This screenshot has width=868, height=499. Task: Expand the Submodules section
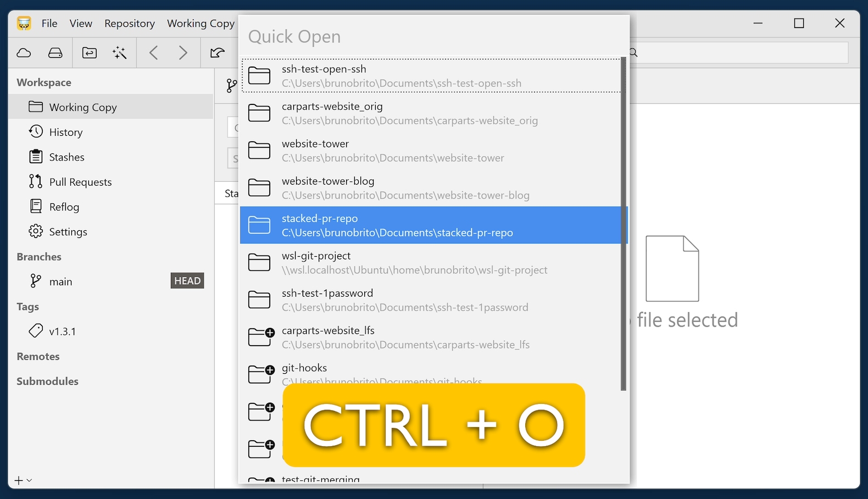tap(47, 381)
